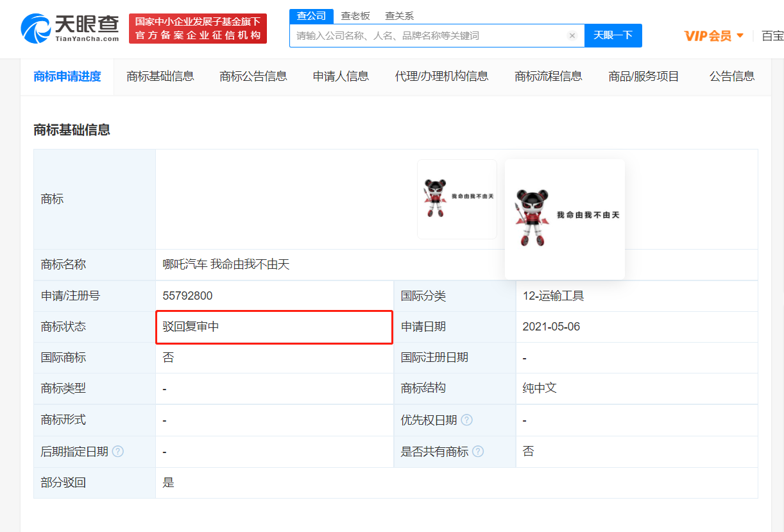Click the 国际商标 value 否
Viewport: 784px width, 532px height.
[168, 357]
